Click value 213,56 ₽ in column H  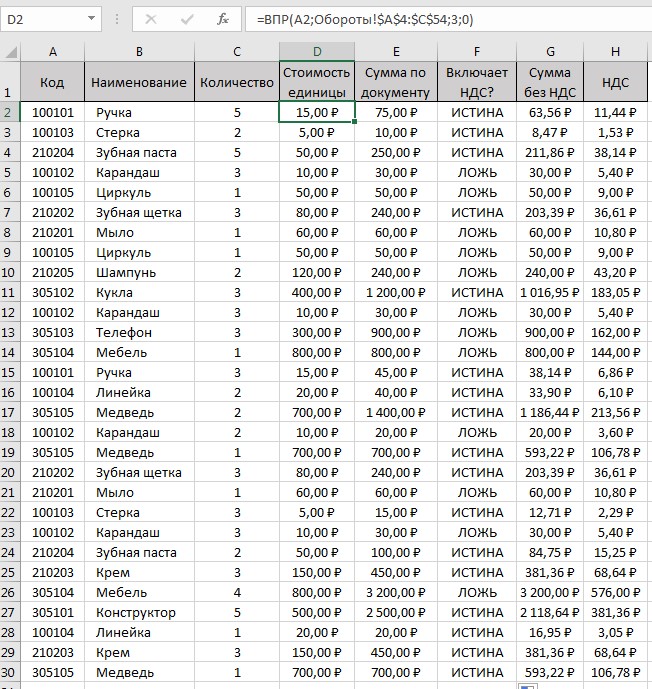pos(615,413)
